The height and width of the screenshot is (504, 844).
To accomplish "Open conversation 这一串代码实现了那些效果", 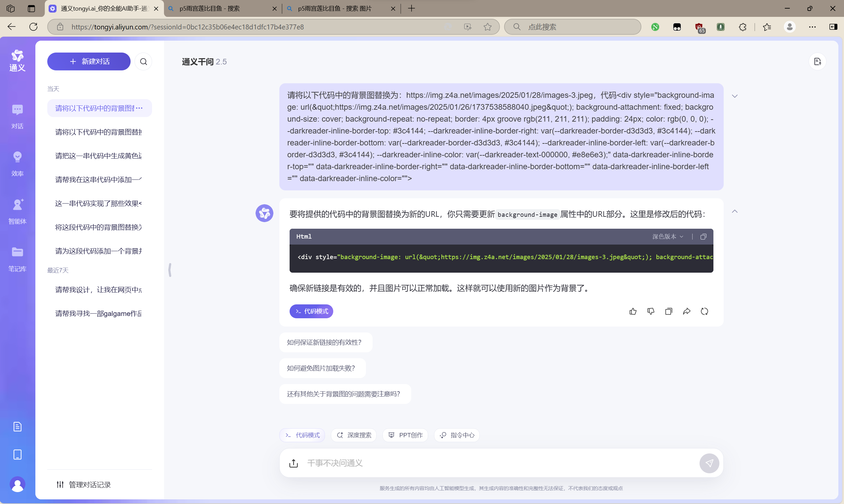I will 99,203.
